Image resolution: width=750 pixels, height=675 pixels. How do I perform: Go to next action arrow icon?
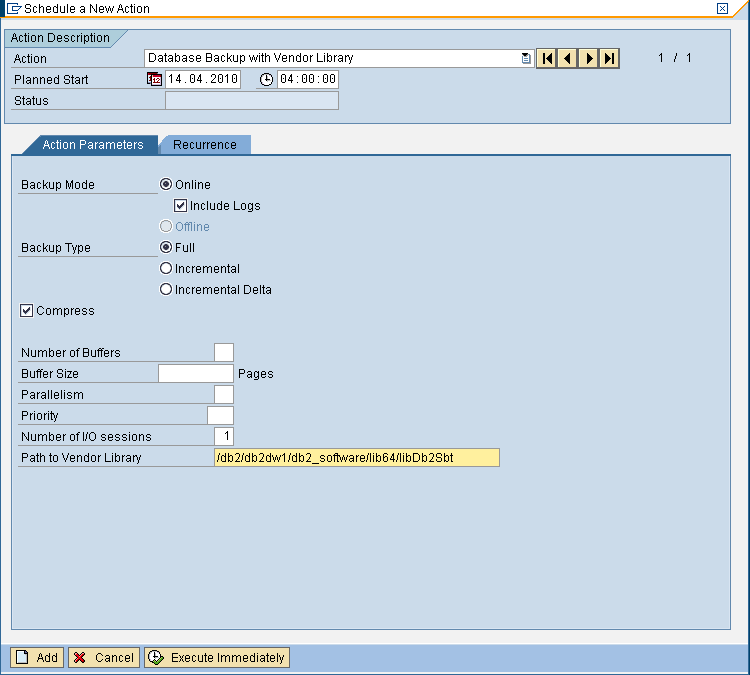pos(589,59)
